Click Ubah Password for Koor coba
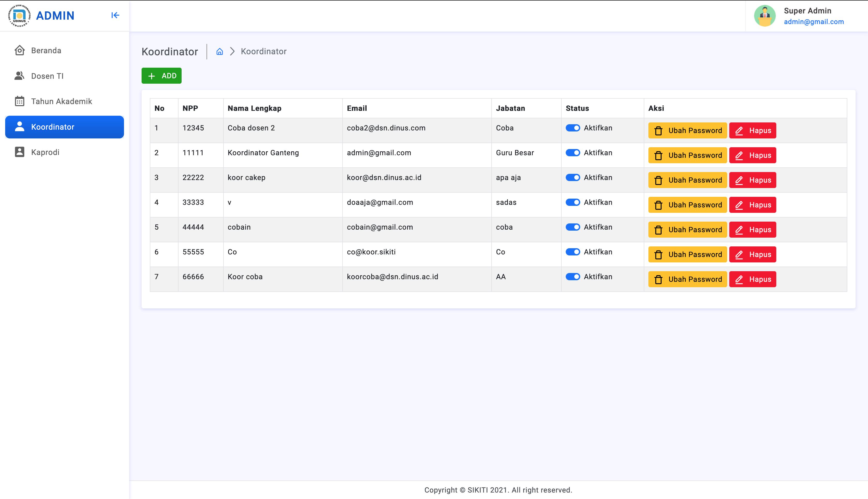This screenshot has height=499, width=868. click(x=687, y=279)
